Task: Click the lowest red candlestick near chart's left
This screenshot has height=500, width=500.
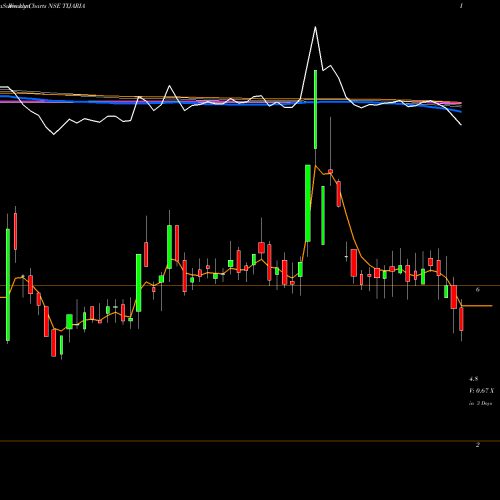Action: (54, 343)
